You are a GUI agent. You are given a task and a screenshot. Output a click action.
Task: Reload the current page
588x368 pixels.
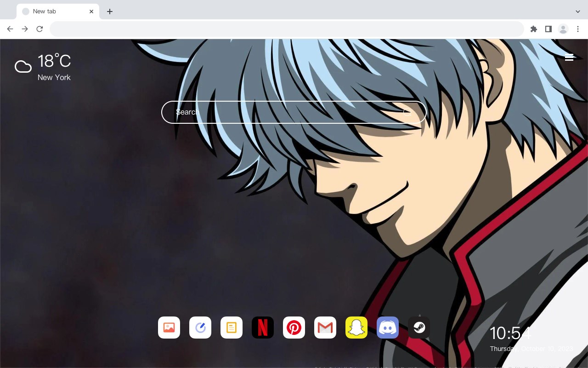[x=40, y=29]
